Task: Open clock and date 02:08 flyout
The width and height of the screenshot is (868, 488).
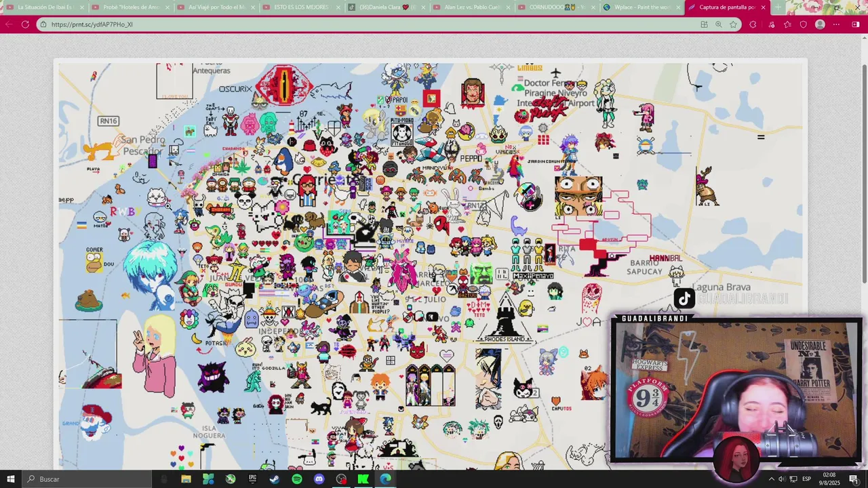Action: (x=829, y=479)
